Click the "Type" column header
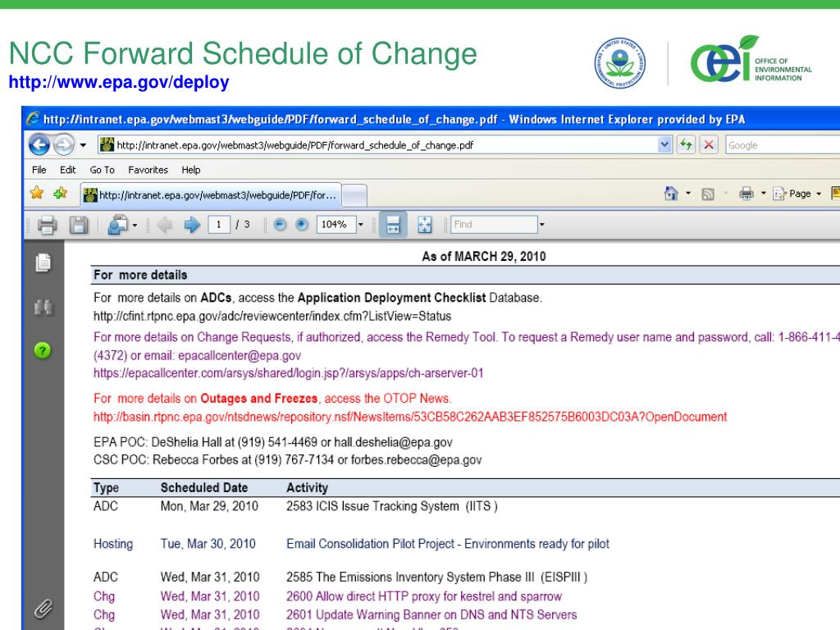 (106, 487)
